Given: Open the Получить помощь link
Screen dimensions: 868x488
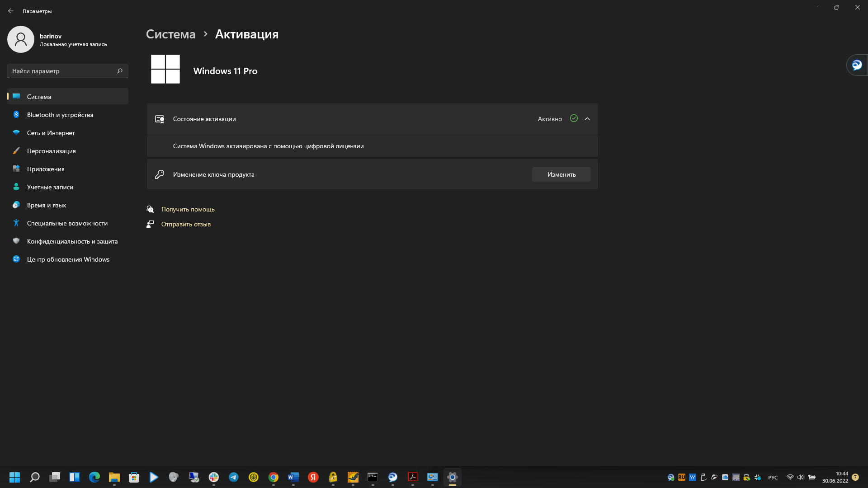Looking at the screenshot, I should [188, 209].
